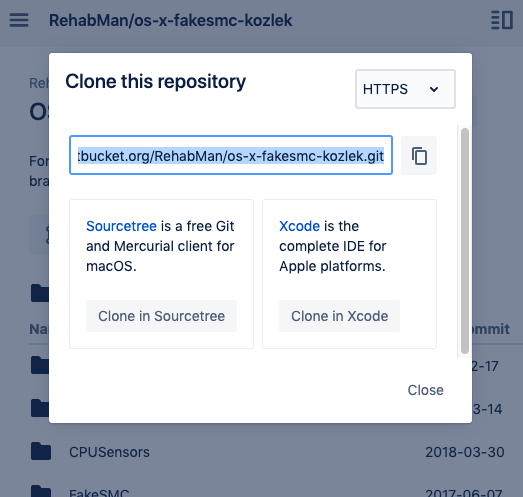Open the HTTPS protocol dropdown
This screenshot has height=497, width=523.
pos(405,89)
